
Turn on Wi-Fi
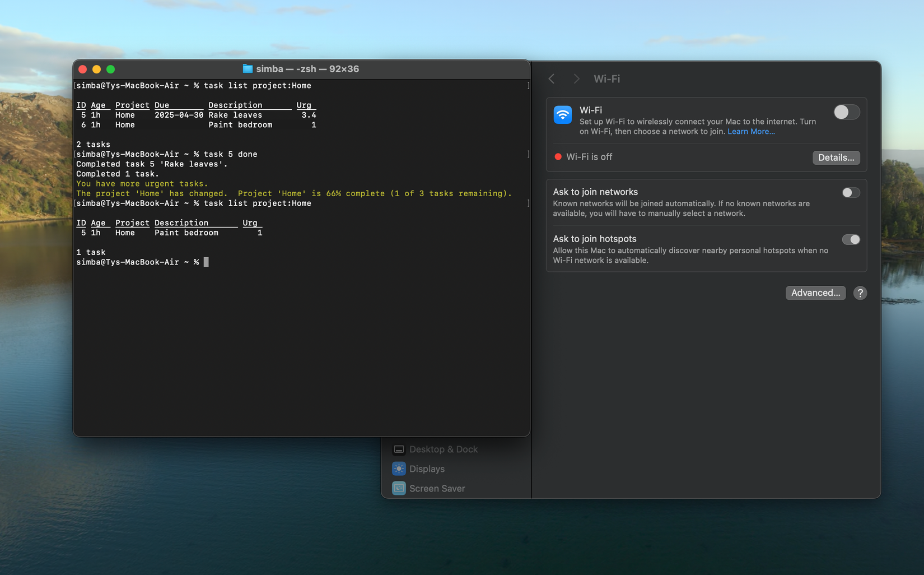[x=846, y=112]
